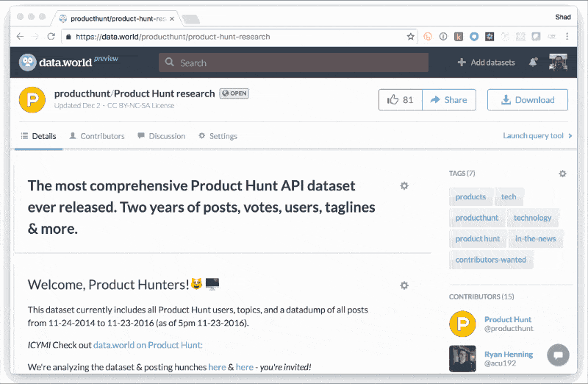Click the browser address bar URL

tap(173, 37)
